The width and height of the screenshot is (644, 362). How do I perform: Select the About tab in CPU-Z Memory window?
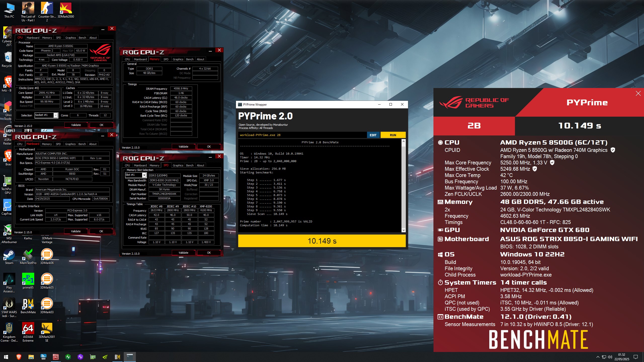click(200, 59)
